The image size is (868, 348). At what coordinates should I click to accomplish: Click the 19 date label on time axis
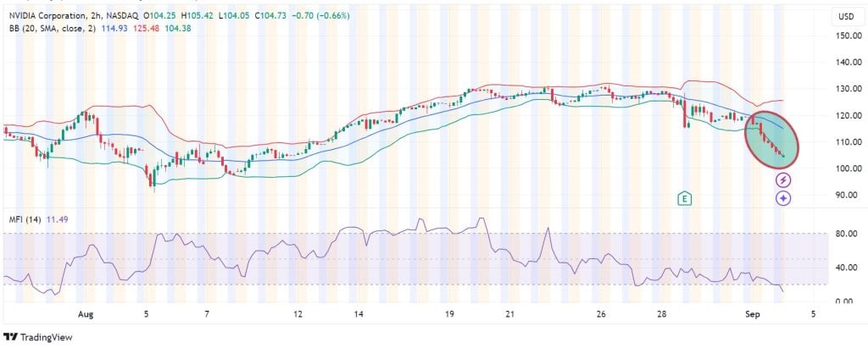(x=449, y=315)
